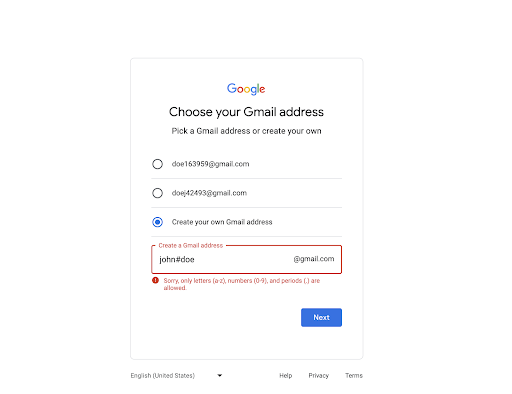Click the doe163959@gmail.com suggestion text

coord(210,164)
